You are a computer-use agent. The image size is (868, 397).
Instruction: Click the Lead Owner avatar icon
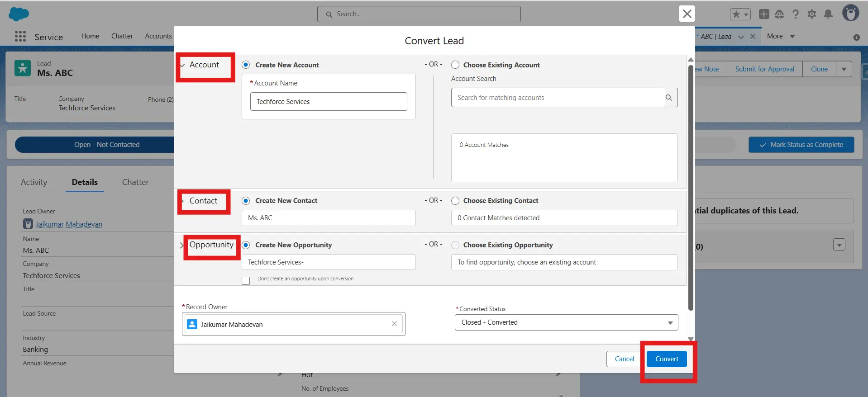point(28,224)
